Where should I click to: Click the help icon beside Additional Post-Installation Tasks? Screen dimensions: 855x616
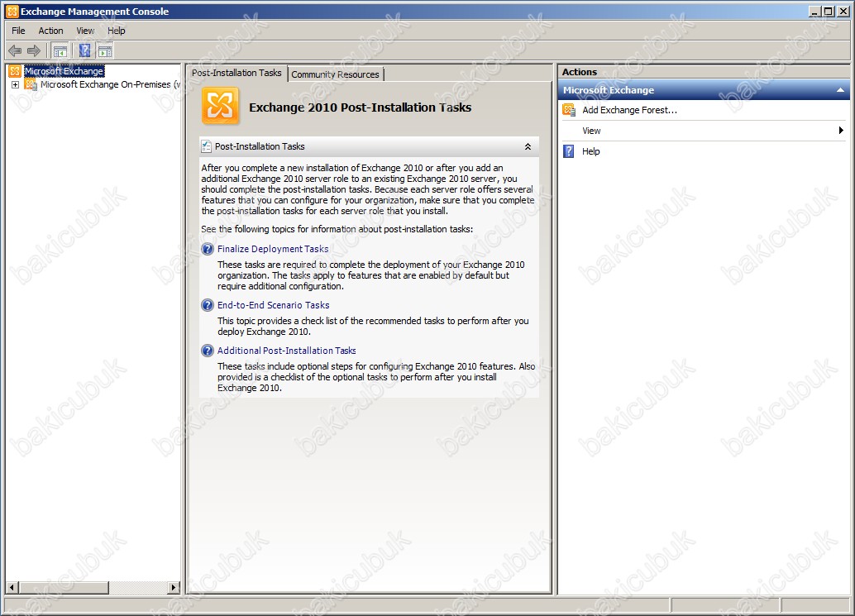pyautogui.click(x=208, y=351)
